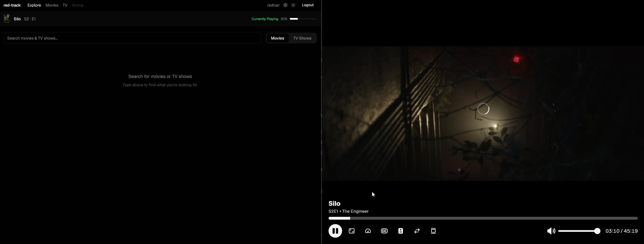644x244 pixels.
Task: Click the 30% currently playing progress bar
Action: coord(303,19)
